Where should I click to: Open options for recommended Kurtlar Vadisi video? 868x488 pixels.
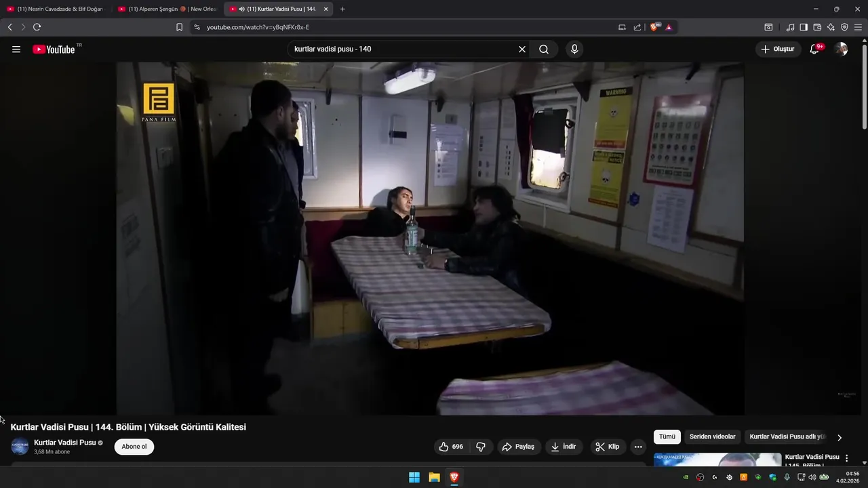[846, 458]
